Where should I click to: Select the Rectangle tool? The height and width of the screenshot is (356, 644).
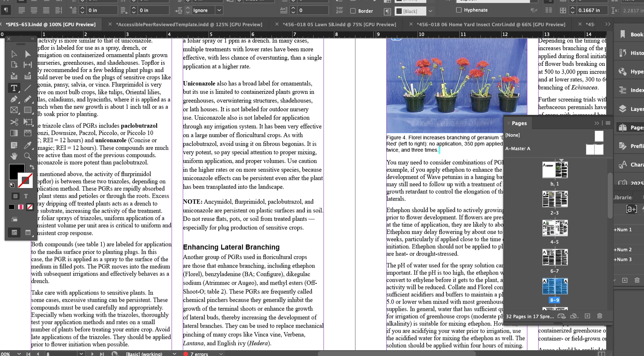[28, 110]
